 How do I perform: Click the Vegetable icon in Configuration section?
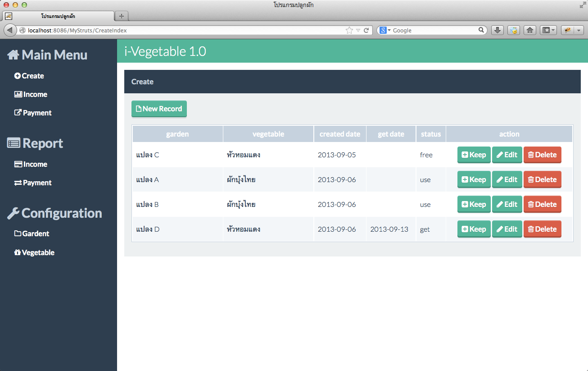pos(17,252)
